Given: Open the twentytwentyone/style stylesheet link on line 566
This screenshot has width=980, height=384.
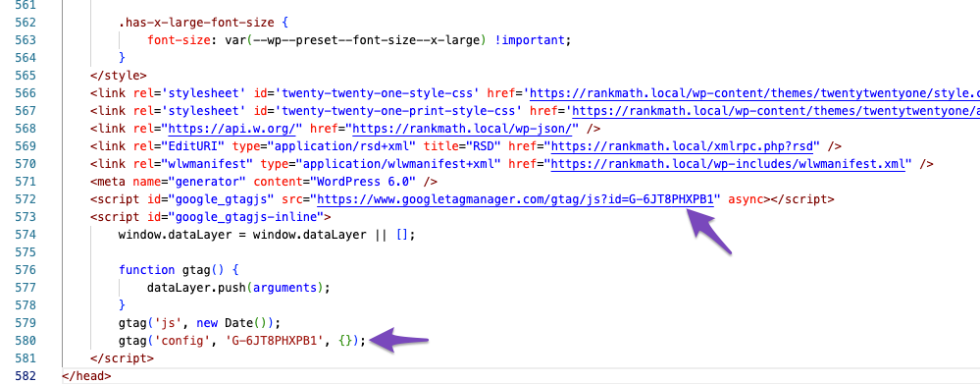Looking at the screenshot, I should (755, 94).
